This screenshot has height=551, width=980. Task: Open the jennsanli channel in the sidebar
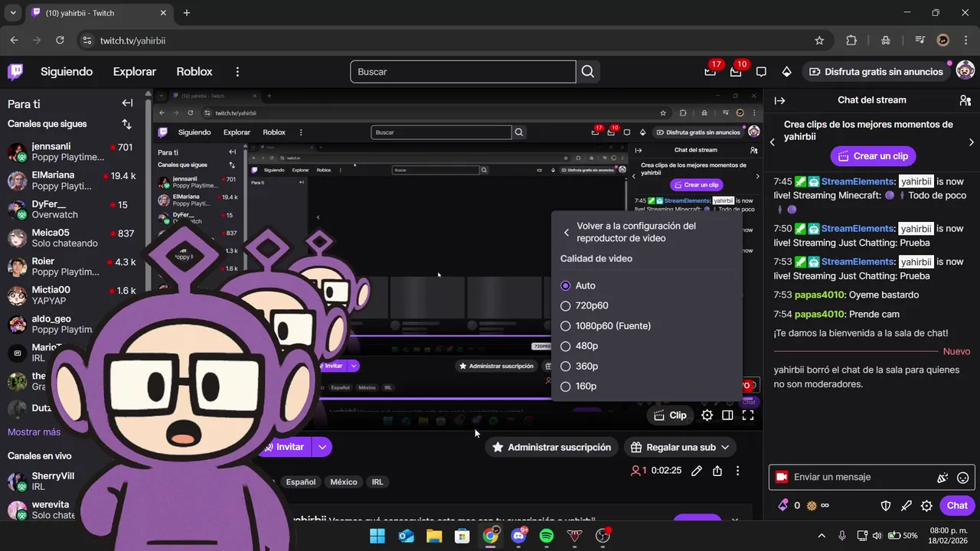click(x=71, y=152)
